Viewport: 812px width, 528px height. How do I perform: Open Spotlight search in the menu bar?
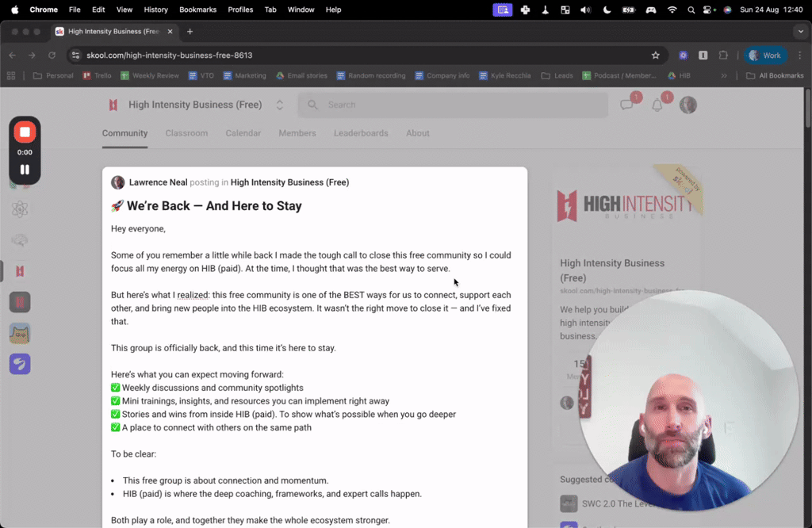pyautogui.click(x=691, y=10)
